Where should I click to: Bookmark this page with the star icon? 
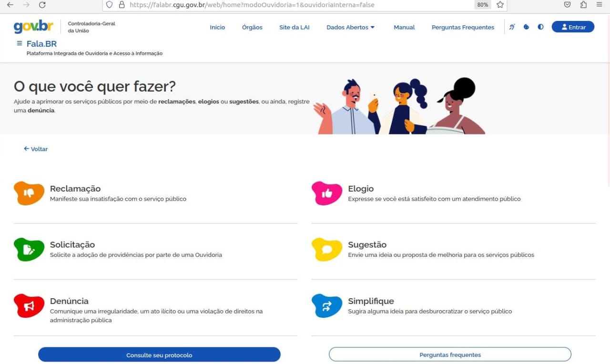pyautogui.click(x=500, y=5)
